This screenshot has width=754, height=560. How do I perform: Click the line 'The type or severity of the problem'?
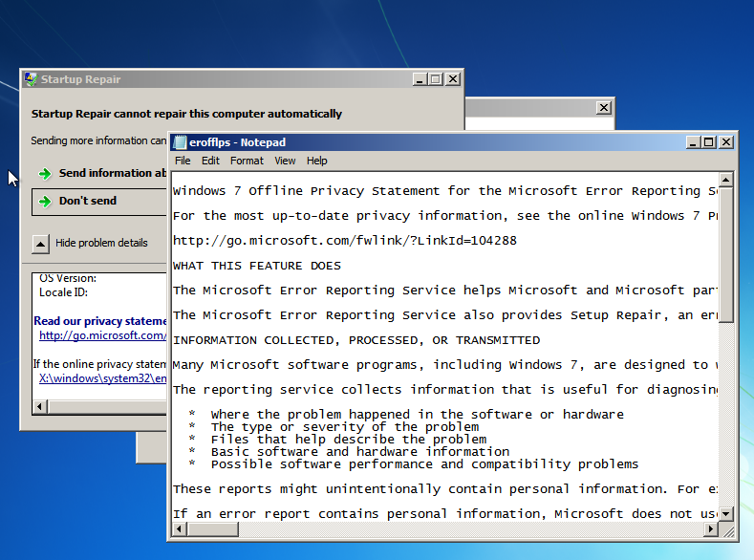coord(345,427)
